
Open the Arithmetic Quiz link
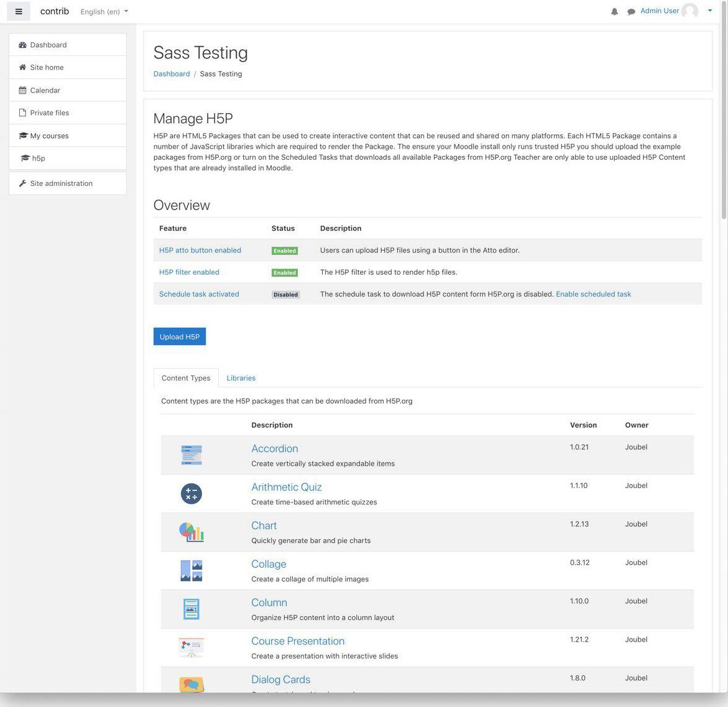[x=287, y=488]
